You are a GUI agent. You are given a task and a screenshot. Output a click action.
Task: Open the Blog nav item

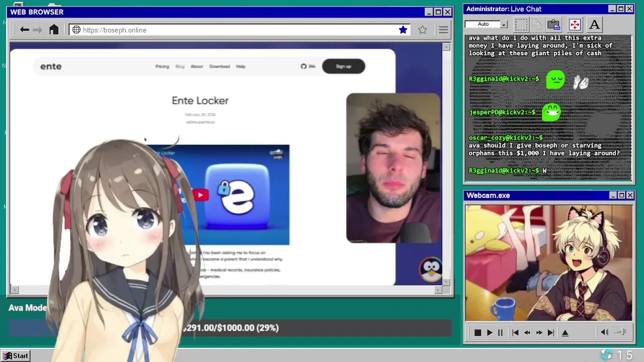coord(180,66)
